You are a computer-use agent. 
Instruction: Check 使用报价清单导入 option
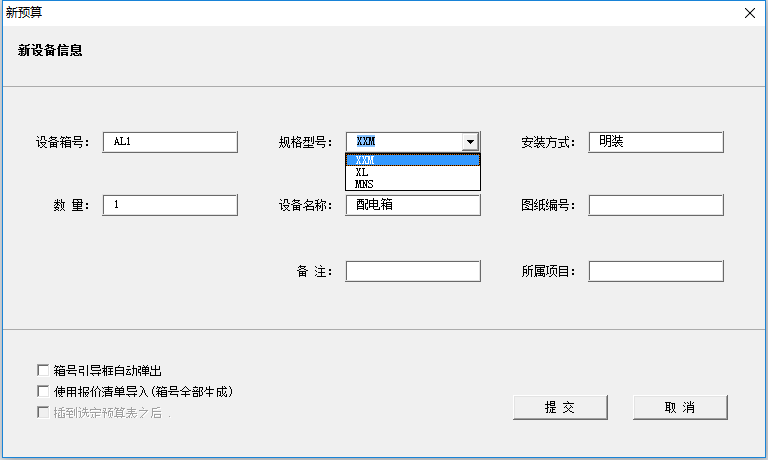43,391
